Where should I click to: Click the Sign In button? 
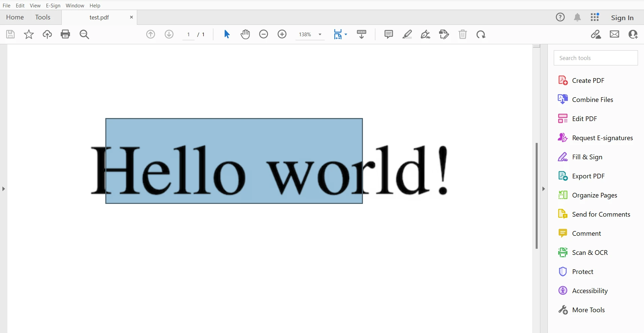[x=622, y=18]
